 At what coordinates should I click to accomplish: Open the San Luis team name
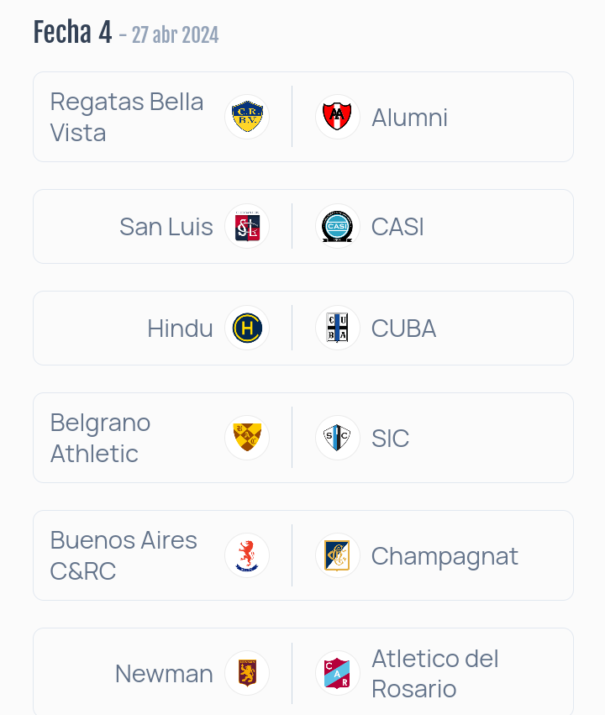(x=166, y=227)
